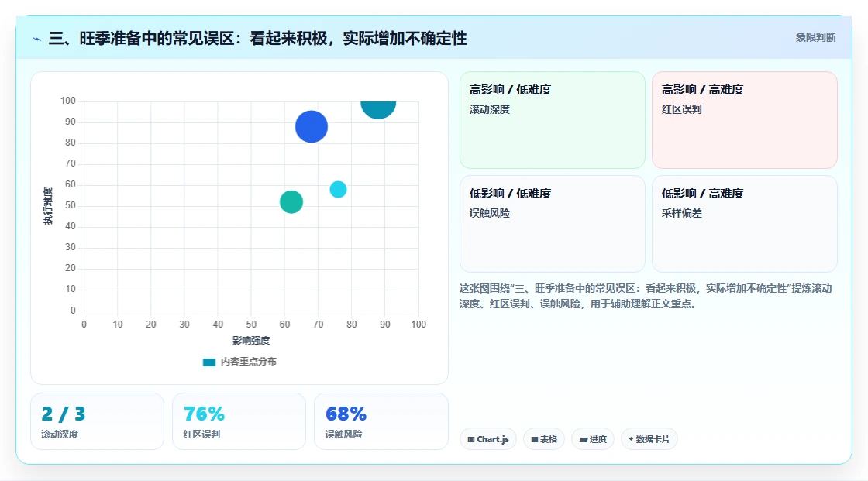Click the 执行难度 y-axis title

pyautogui.click(x=48, y=206)
